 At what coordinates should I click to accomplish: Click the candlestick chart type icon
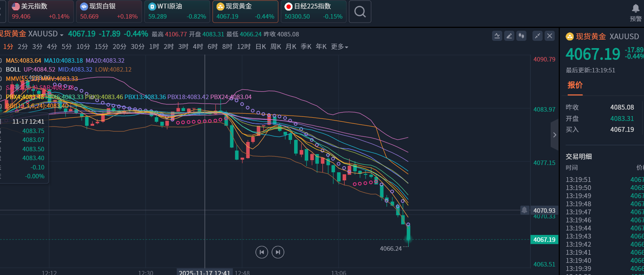(x=522, y=36)
